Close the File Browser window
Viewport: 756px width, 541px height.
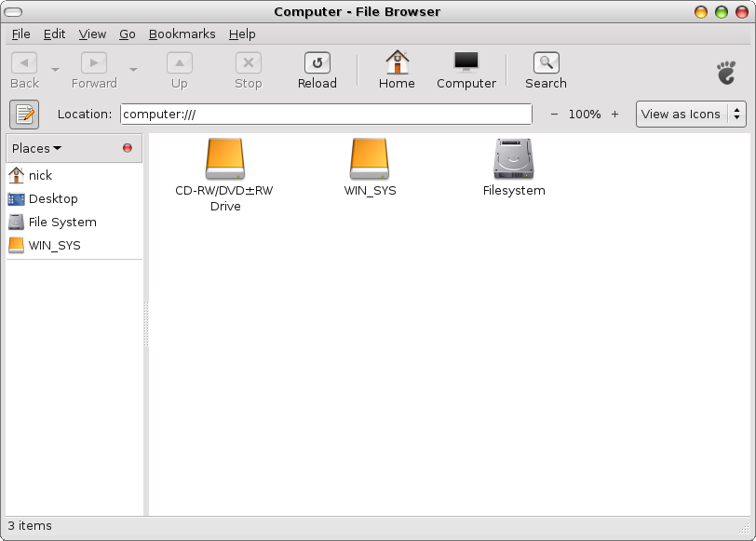pos(742,12)
